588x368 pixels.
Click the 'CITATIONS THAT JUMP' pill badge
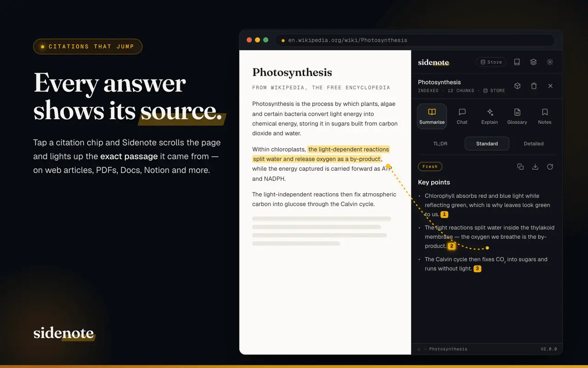[x=88, y=46]
